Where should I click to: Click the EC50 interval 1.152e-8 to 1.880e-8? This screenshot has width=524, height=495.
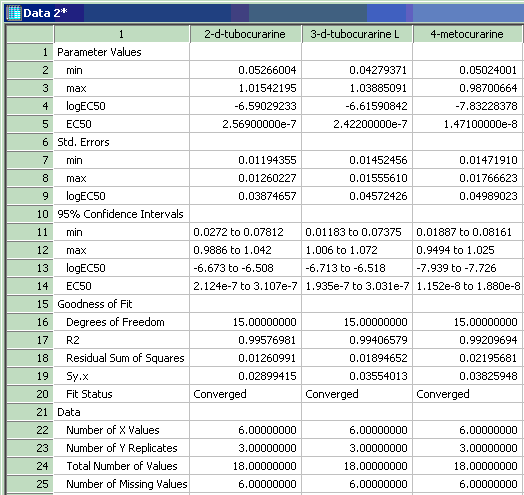(x=467, y=286)
